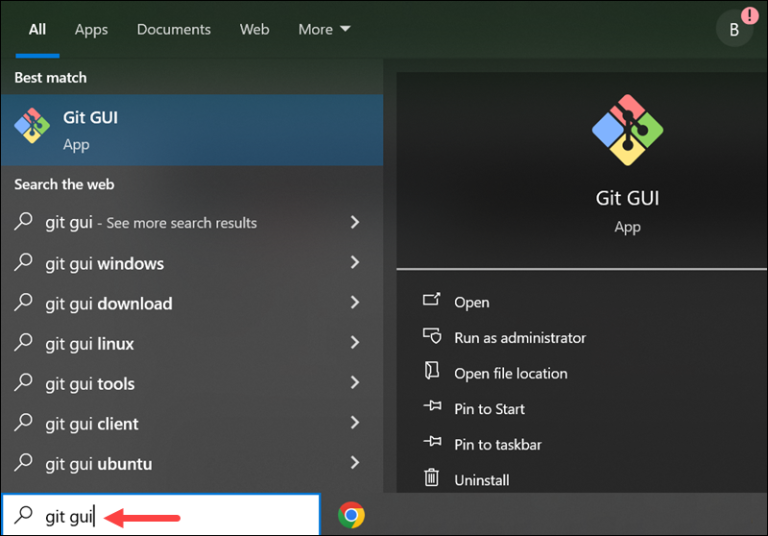
Task: Open the Git GUI best match result
Action: (x=192, y=130)
